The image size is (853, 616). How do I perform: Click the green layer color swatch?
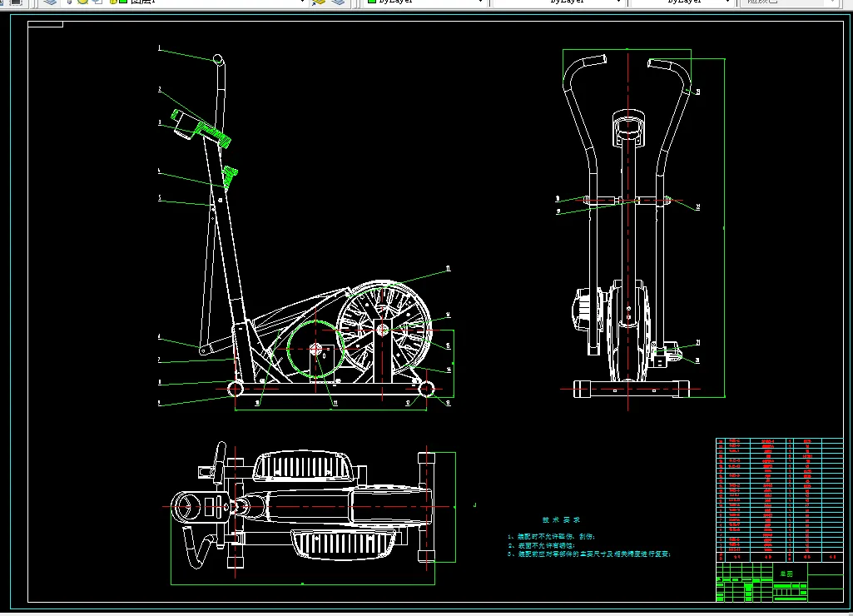point(123,2)
